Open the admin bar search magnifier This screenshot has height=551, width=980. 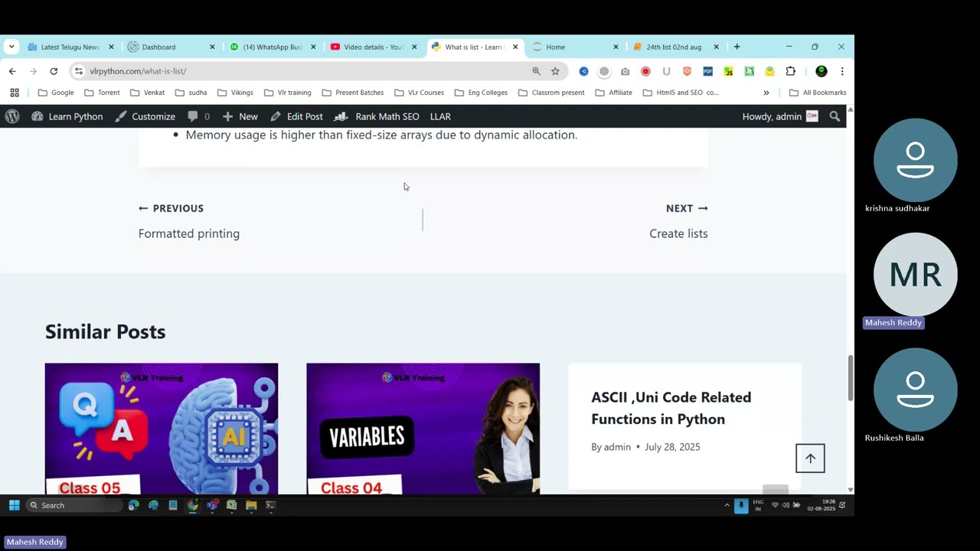click(x=835, y=116)
